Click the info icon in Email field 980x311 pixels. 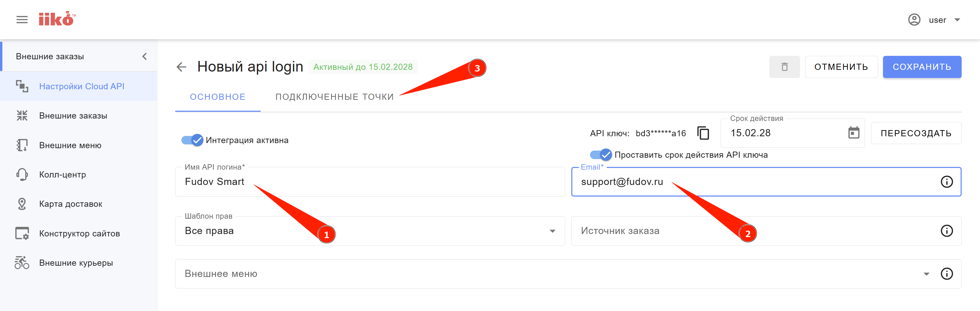pos(947,182)
